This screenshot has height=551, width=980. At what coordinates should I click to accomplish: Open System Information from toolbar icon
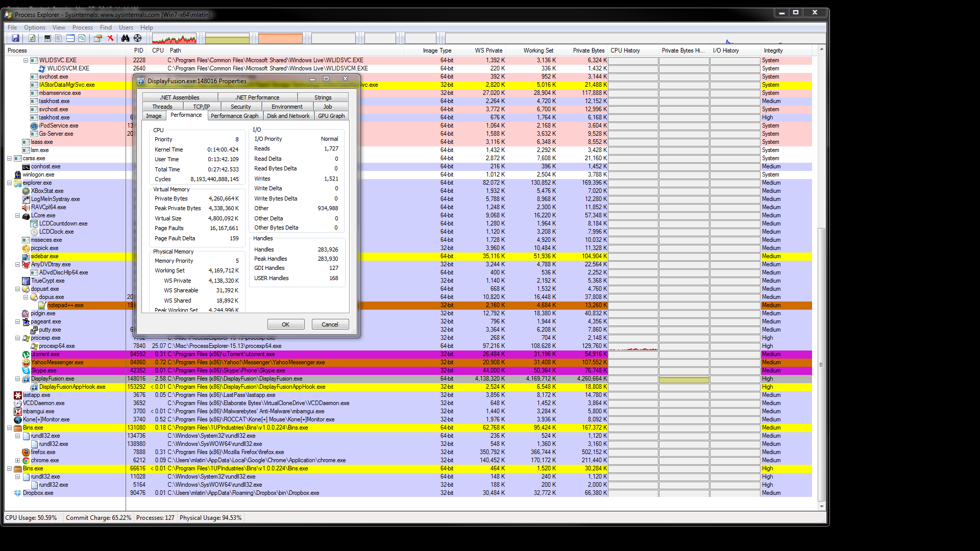pyautogui.click(x=47, y=38)
